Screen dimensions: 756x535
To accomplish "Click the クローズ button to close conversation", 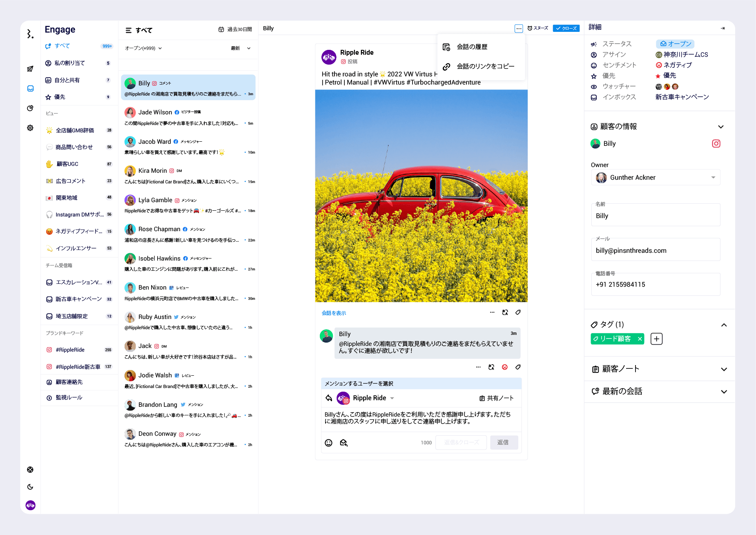I will pyautogui.click(x=566, y=28).
